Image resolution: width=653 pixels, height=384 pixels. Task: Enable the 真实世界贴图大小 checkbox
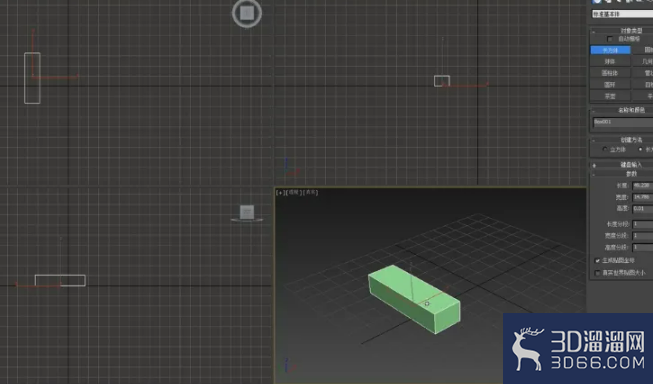[x=598, y=273]
